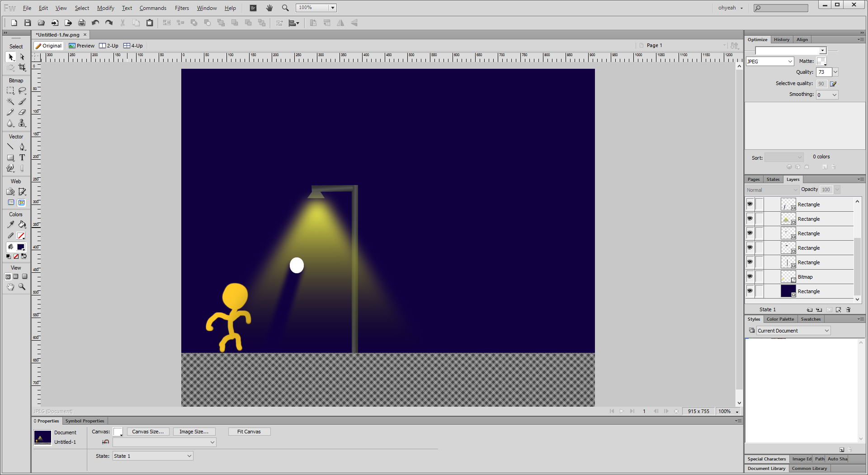The image size is (868, 475).
Task: Select the Text tool
Action: [x=22, y=157]
